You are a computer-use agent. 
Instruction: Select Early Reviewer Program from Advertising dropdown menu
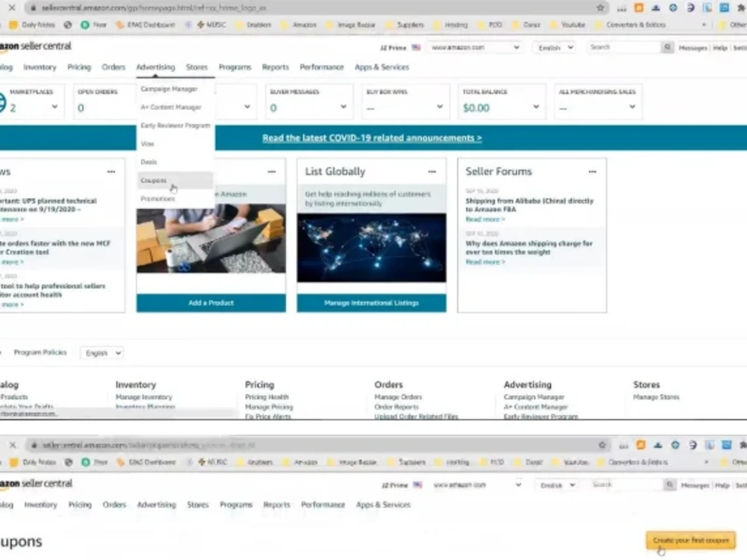click(176, 125)
